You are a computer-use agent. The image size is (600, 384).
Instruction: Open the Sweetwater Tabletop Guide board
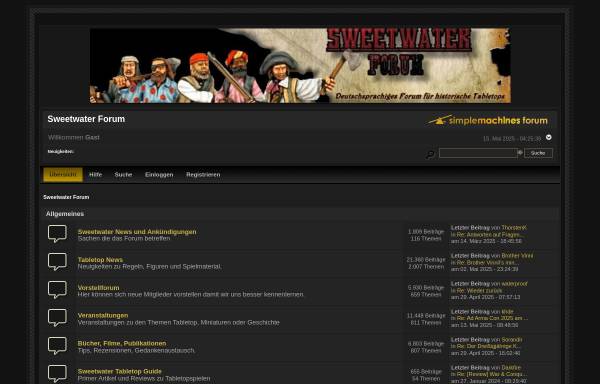point(120,371)
